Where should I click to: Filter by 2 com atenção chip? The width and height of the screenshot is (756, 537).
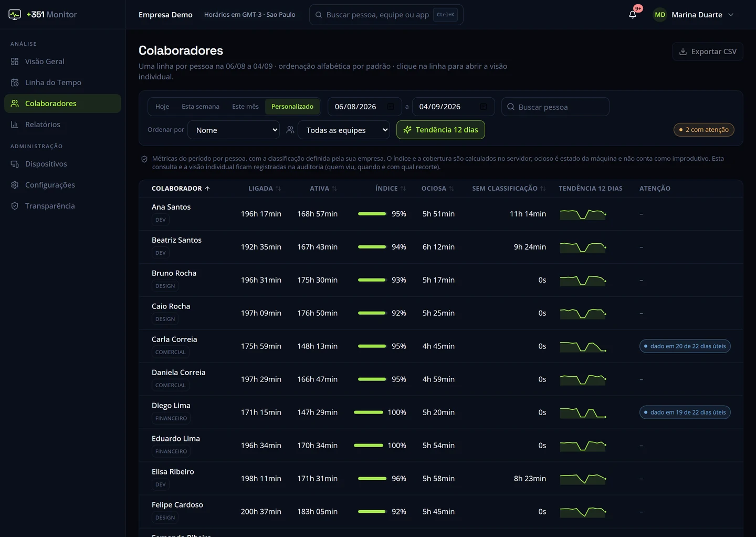click(x=704, y=130)
